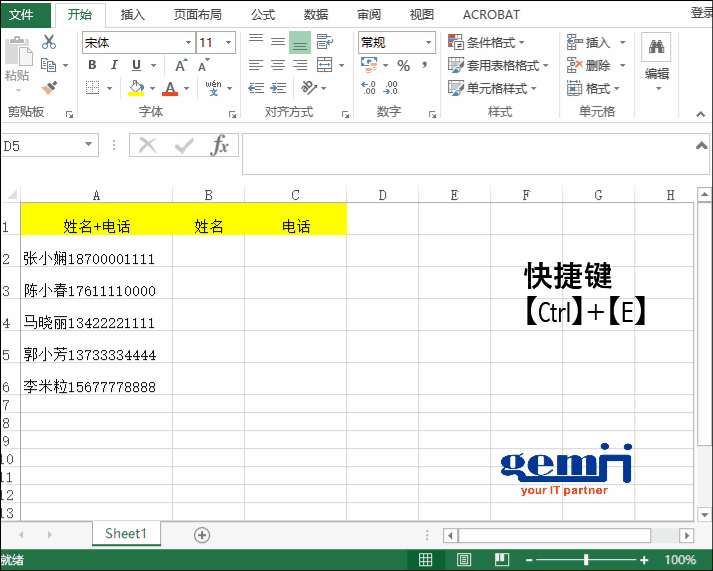713x571 pixels.
Task: Switch to the 公式 ribbon tab
Action: (263, 15)
